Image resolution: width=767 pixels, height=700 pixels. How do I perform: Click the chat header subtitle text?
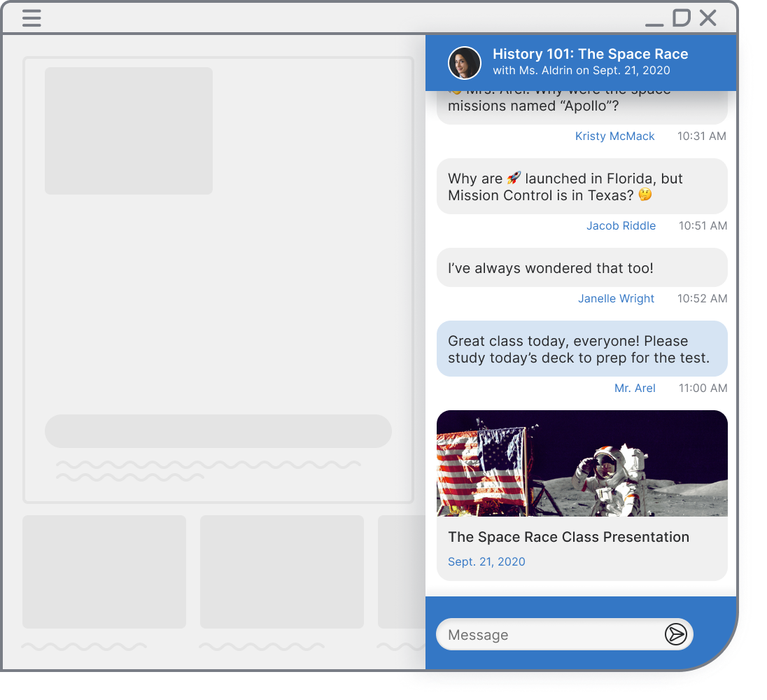pyautogui.click(x=591, y=71)
